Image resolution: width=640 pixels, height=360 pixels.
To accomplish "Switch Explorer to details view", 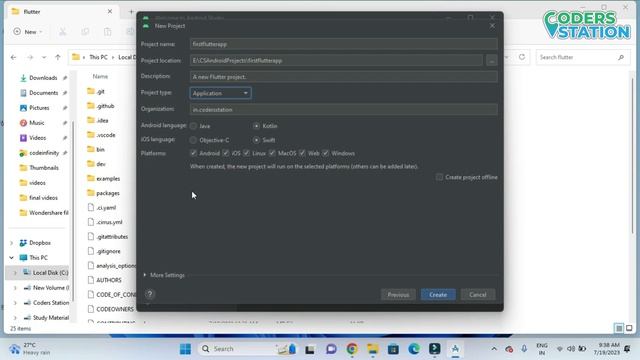I will coord(619,328).
